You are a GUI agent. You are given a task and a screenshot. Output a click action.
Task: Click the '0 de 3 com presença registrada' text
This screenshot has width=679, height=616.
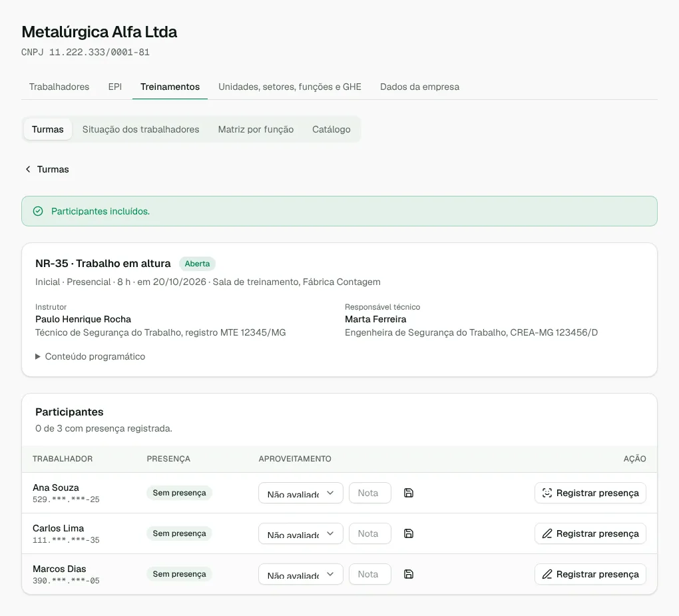pos(104,428)
